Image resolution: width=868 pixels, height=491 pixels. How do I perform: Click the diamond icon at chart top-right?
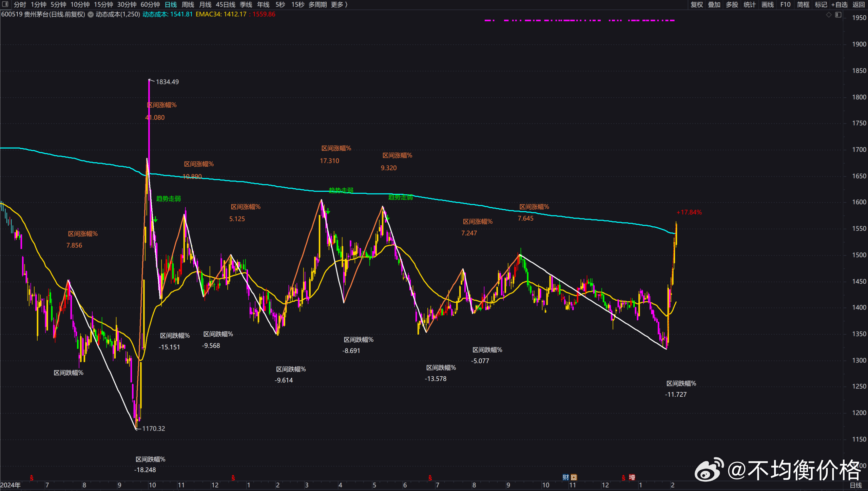(829, 15)
